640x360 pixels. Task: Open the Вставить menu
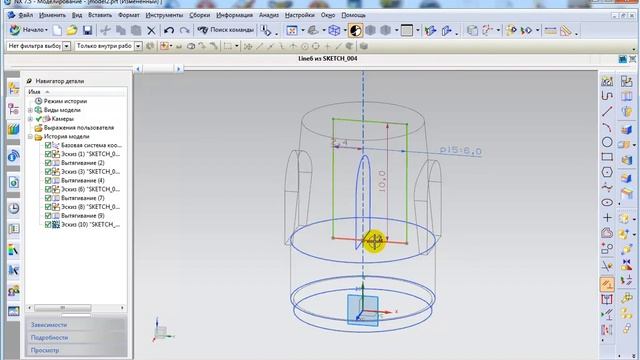tap(100, 15)
